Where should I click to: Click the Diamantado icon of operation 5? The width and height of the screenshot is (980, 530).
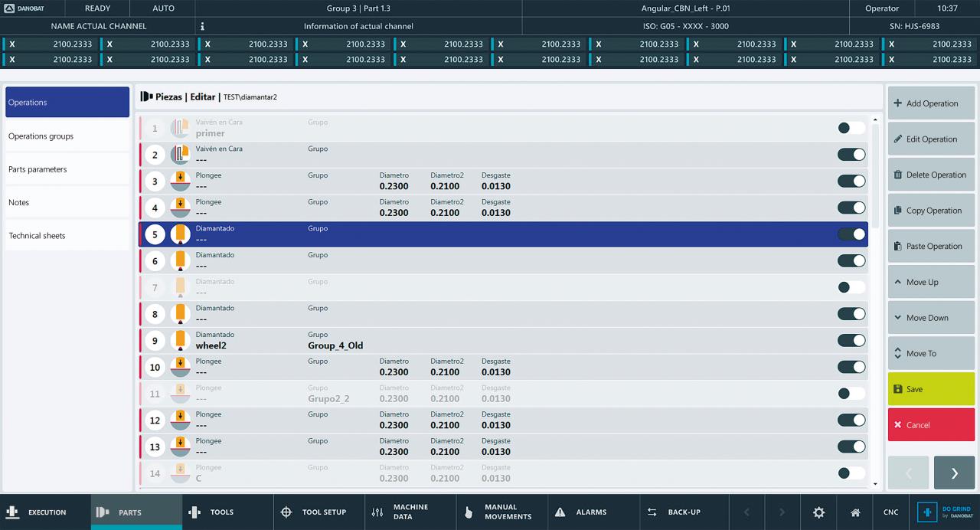pyautogui.click(x=180, y=234)
